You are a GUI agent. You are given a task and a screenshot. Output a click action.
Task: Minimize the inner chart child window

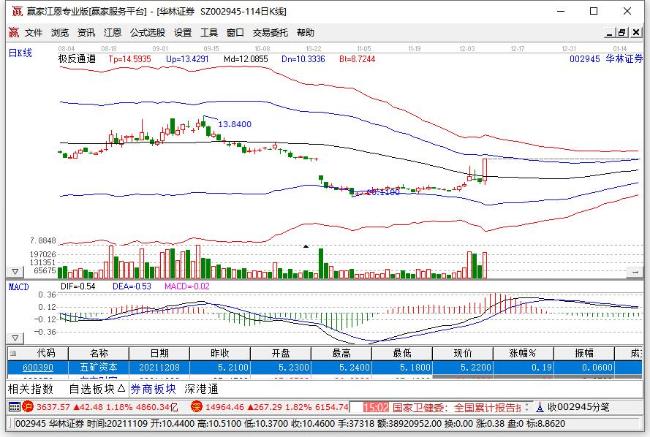(610, 33)
